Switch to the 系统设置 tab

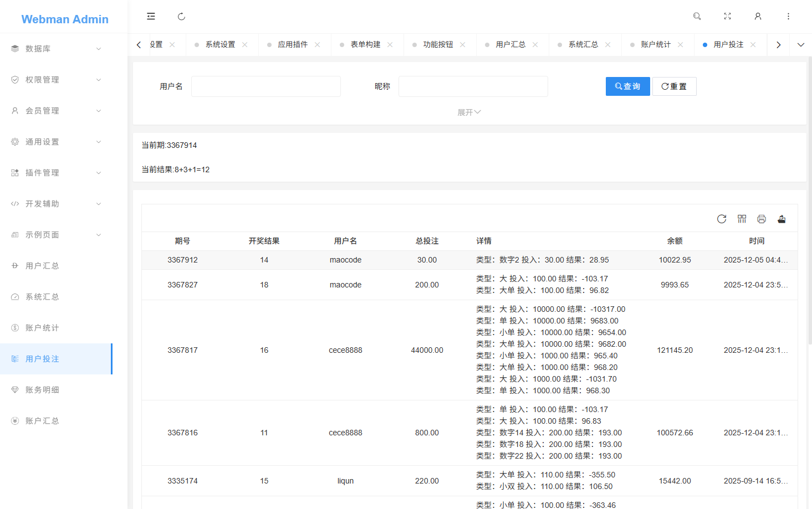pyautogui.click(x=222, y=44)
